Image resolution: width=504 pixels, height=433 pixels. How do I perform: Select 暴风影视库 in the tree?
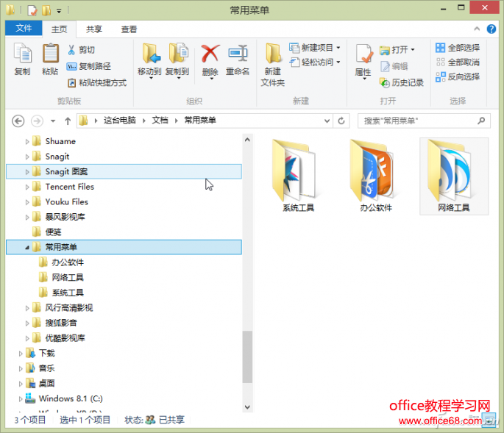click(x=65, y=217)
